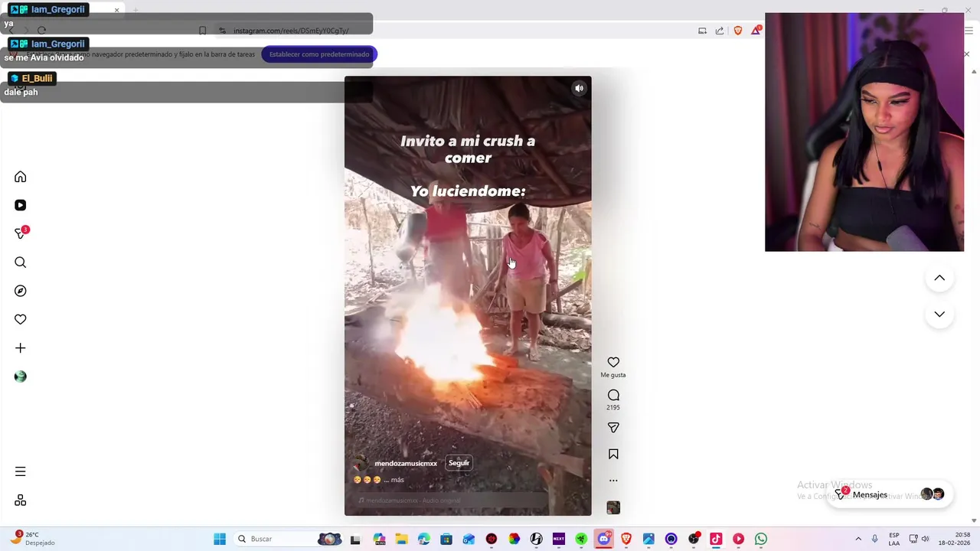Open Razer app from the taskbar

click(x=581, y=539)
